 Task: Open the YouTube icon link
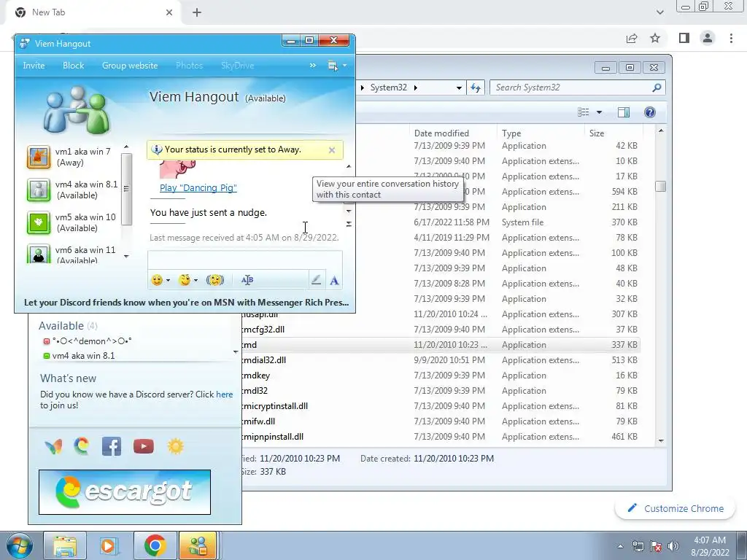coord(144,446)
